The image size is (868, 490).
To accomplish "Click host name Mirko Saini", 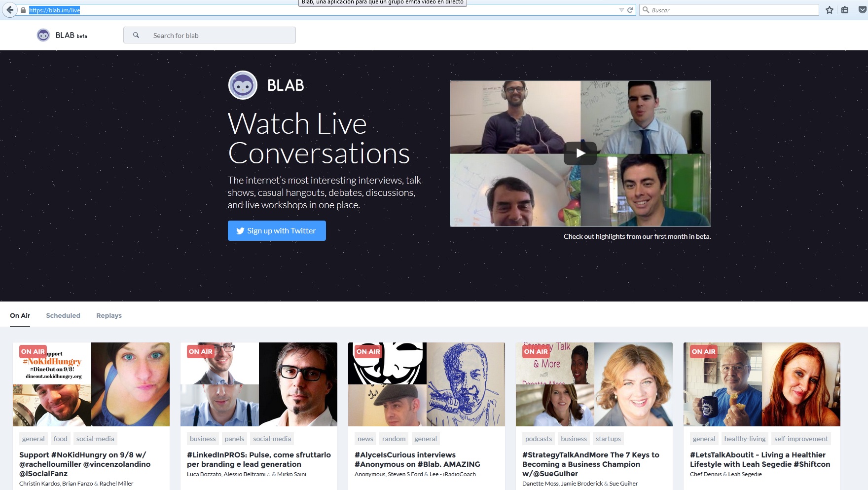I will click(291, 474).
